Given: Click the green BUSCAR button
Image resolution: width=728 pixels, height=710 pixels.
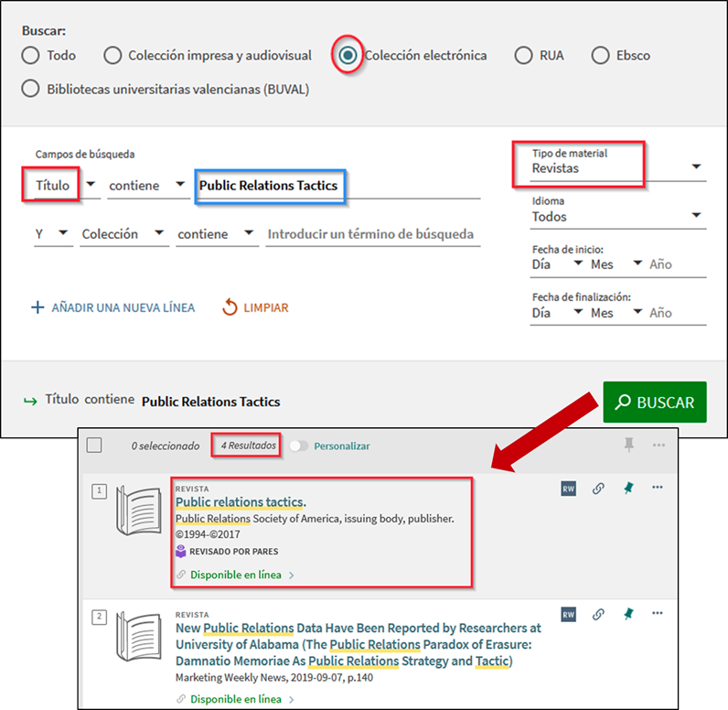Looking at the screenshot, I should point(655,402).
